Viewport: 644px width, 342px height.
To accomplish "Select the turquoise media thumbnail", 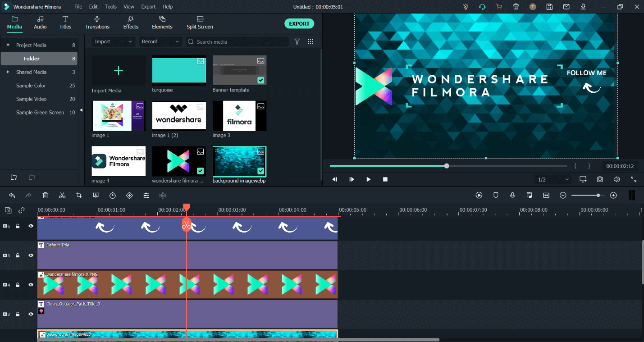I will [x=179, y=71].
